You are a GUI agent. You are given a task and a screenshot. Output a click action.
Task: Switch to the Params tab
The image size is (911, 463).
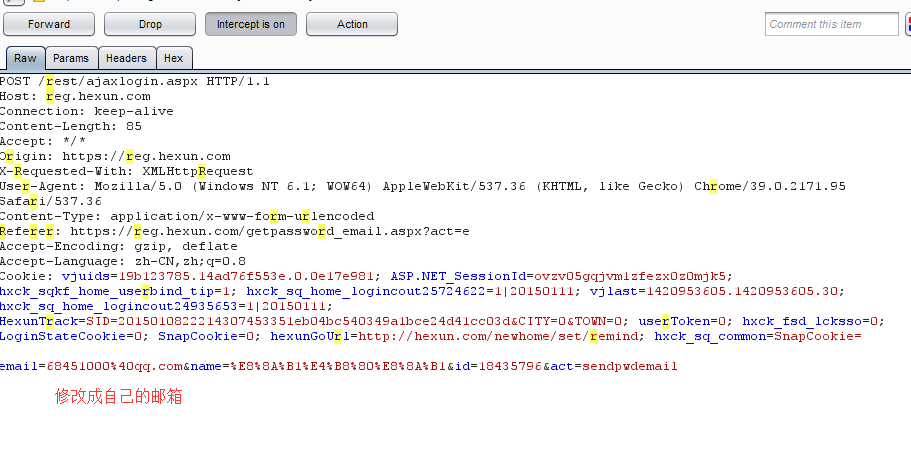(x=71, y=59)
